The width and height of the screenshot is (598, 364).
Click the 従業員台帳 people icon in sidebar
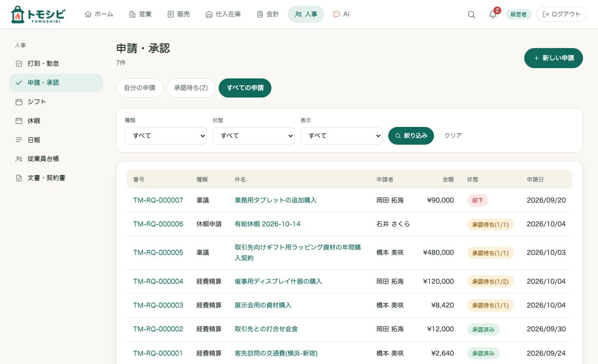(19, 159)
